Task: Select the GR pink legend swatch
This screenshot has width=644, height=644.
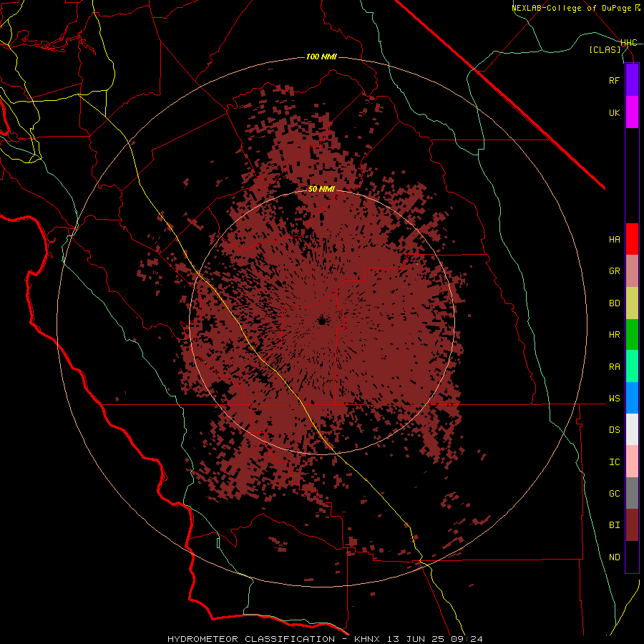Action: (x=632, y=271)
